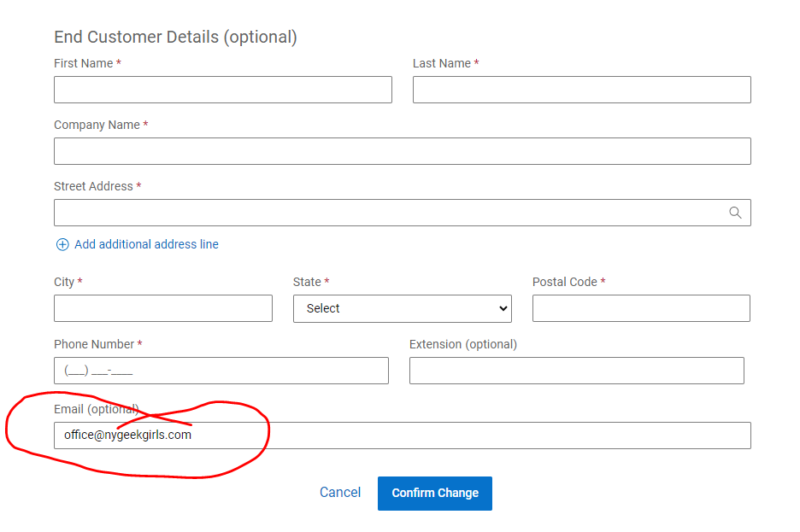Click the Company Name label text
This screenshot has height=532, width=800.
(x=97, y=125)
